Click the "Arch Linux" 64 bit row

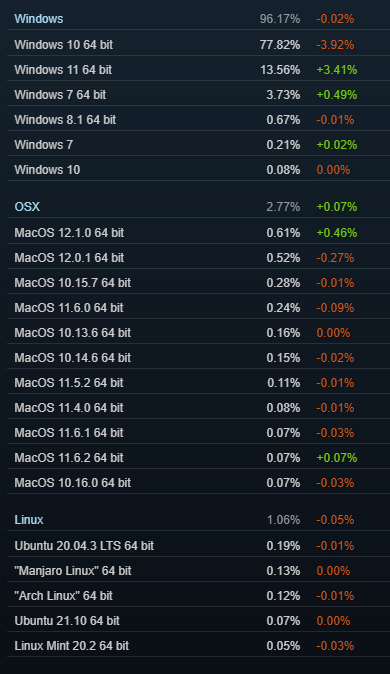click(x=198, y=595)
